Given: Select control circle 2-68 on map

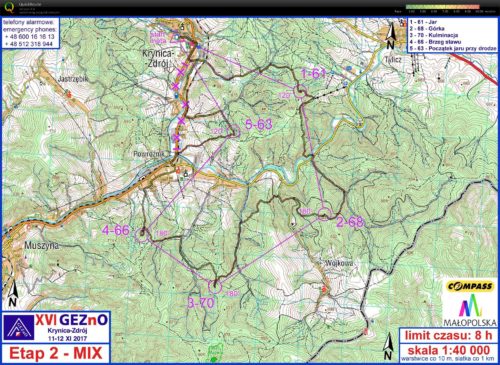Looking at the screenshot, I should [325, 214].
